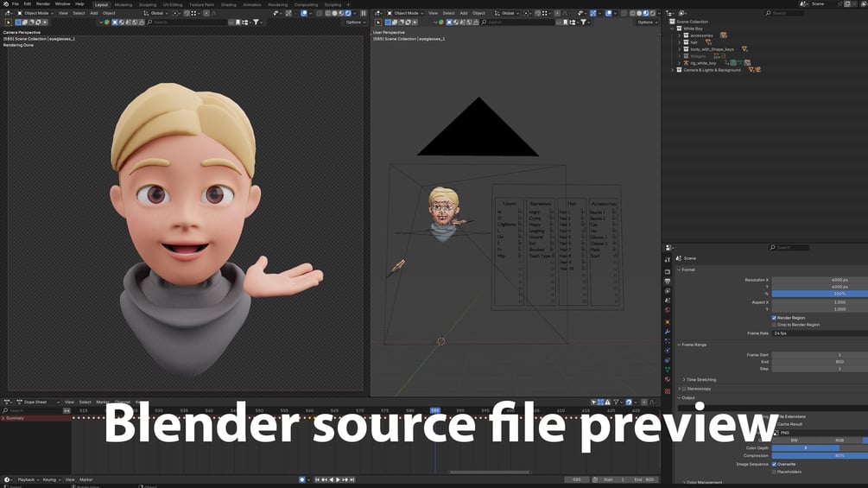Click the Blender logo icon

[5, 3]
